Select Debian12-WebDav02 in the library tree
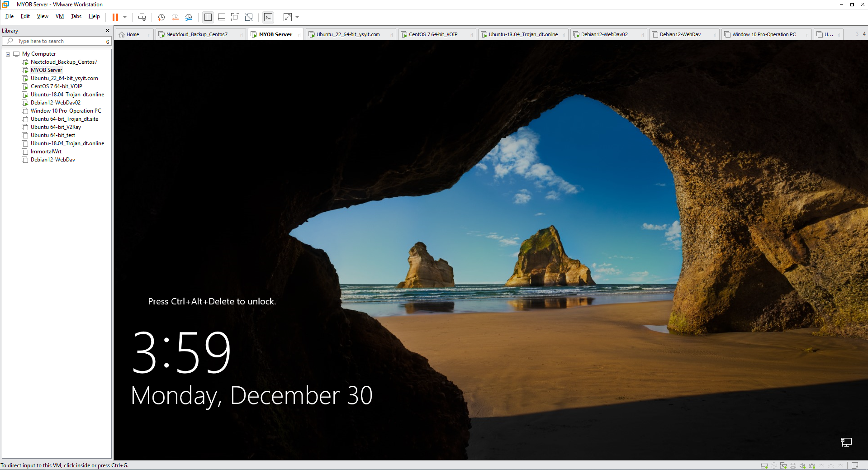Image resolution: width=868 pixels, height=470 pixels. pos(56,103)
